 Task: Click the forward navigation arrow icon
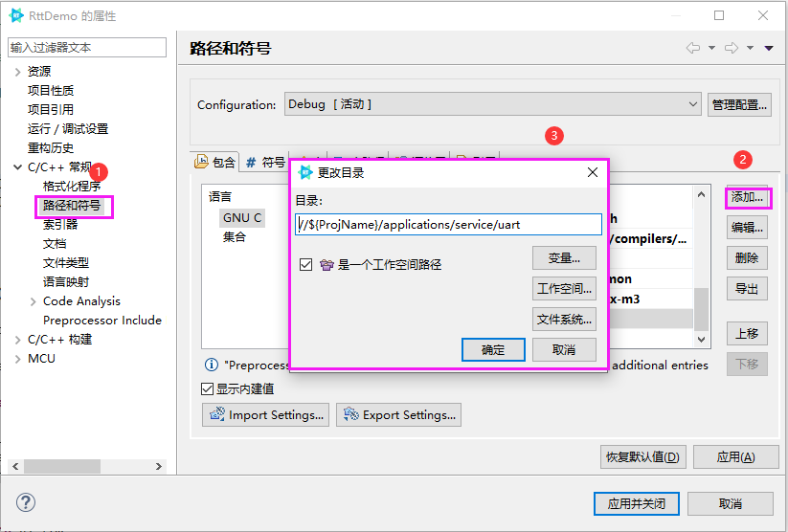tap(732, 48)
